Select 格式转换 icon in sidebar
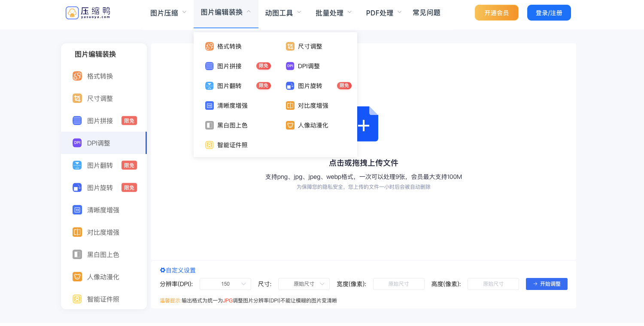Viewport: 644px width, 326px height. coord(77,76)
